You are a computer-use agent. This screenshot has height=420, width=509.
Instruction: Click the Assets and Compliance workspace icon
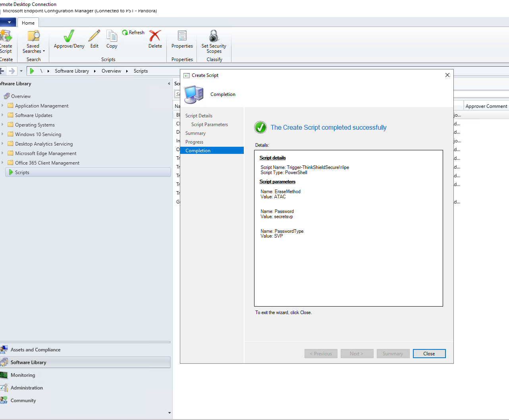point(4,349)
